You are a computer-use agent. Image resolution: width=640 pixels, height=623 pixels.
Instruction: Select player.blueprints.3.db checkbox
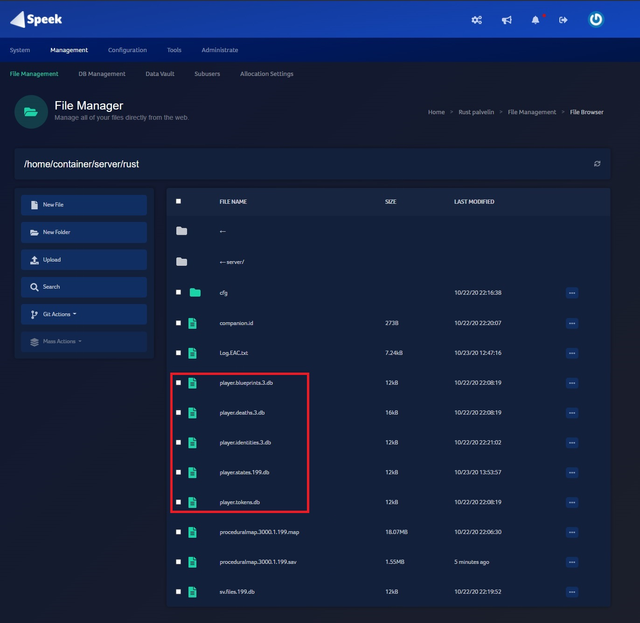pyautogui.click(x=178, y=383)
